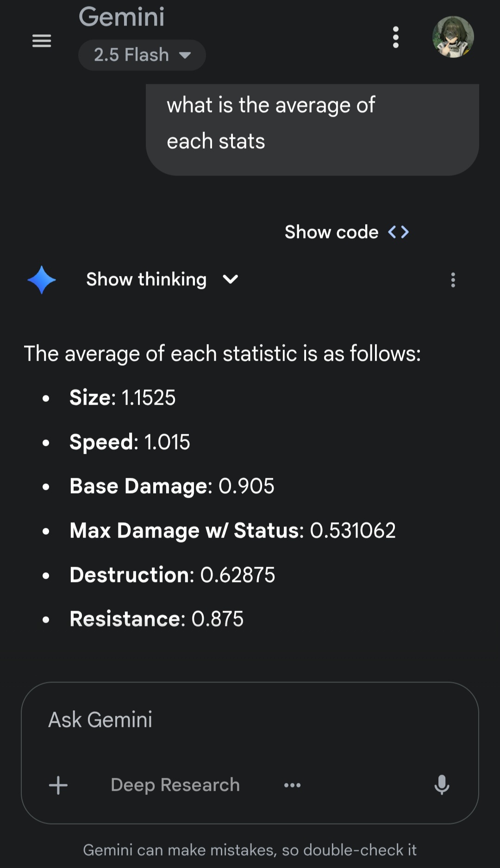Click the Gemini sparkle logo beside the response
The image size is (500, 868).
tap(42, 280)
